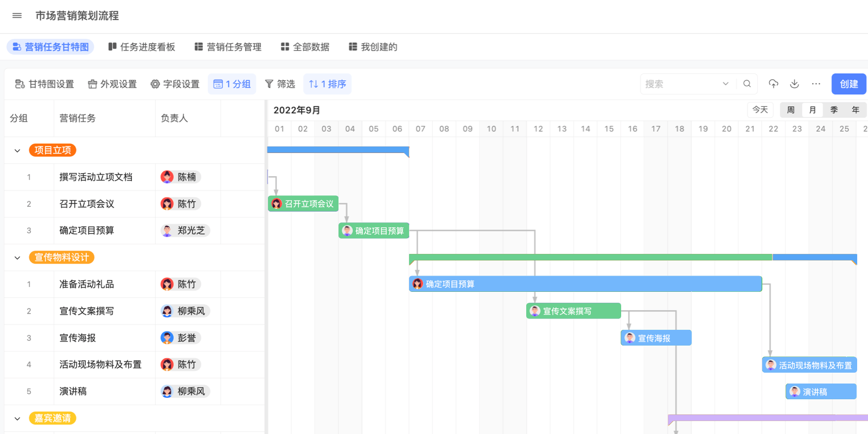Open the more options ellipsis menu
Viewport: 868px width, 434px height.
pyautogui.click(x=816, y=84)
